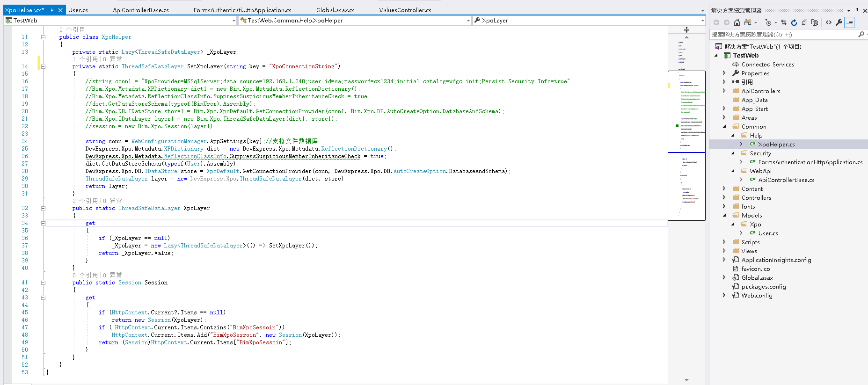
Task: Collapse all items in Solution Explorer
Action: click(x=804, y=22)
